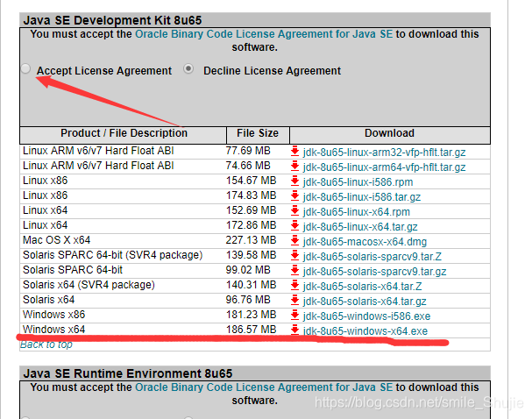Image resolution: width=532 pixels, height=419 pixels.
Task: Click download arrow icon for jdk-8u65-solaris-x64.tar.Z
Action: click(294, 286)
